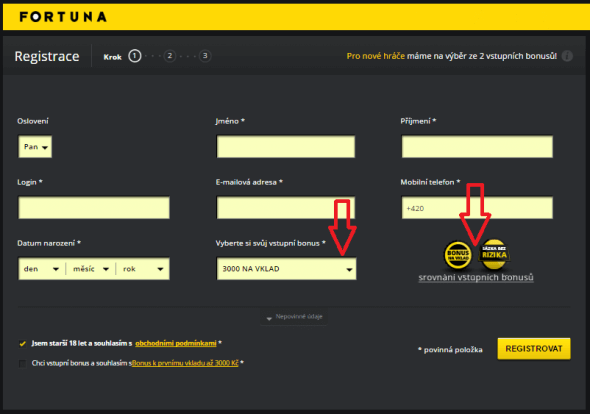Enable the vstupní bonus consent checkbox
This screenshot has width=590, height=414.
tap(23, 363)
